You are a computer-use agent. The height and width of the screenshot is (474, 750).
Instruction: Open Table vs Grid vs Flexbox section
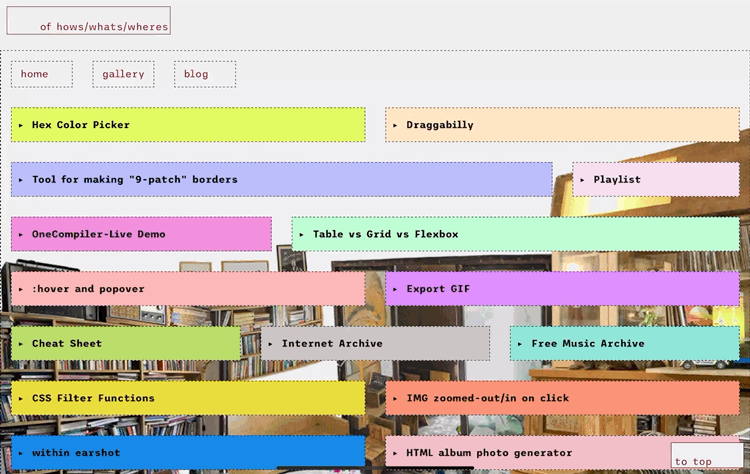click(385, 234)
